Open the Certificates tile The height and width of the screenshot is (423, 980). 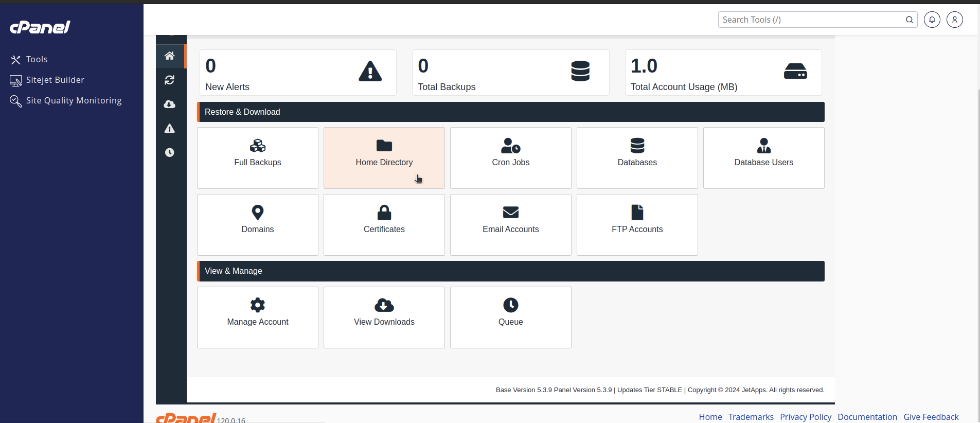click(384, 225)
